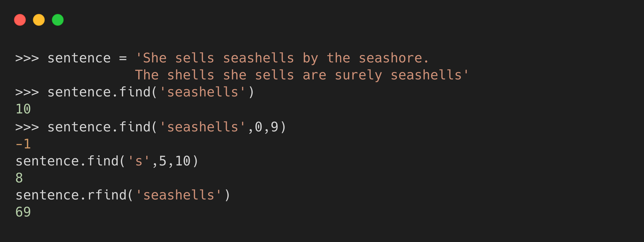Close the window with the red button

point(20,20)
